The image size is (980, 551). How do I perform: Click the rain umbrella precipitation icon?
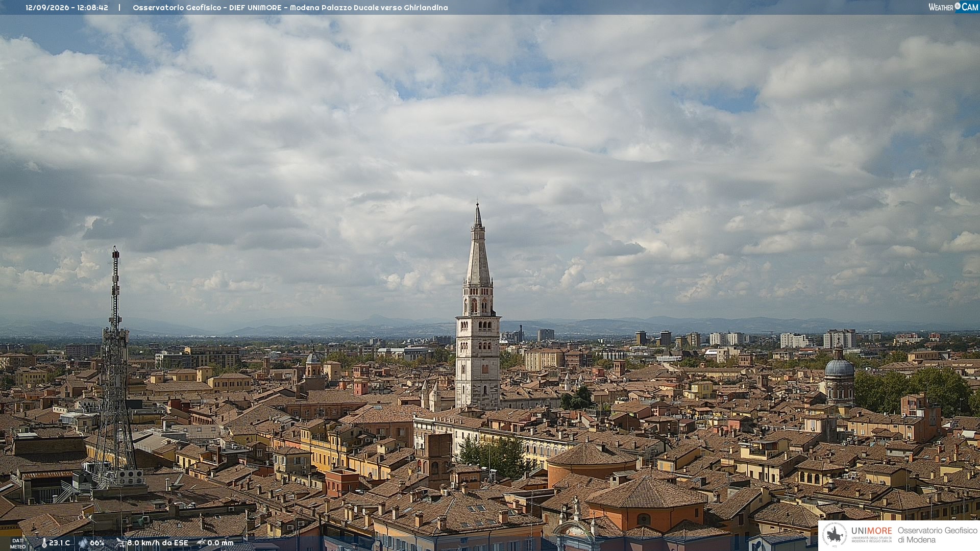(x=201, y=543)
